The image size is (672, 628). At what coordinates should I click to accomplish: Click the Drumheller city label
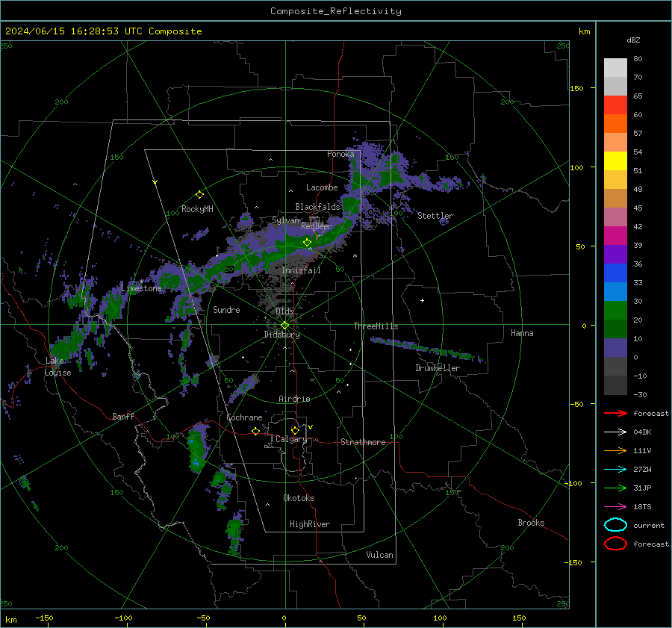(438, 368)
